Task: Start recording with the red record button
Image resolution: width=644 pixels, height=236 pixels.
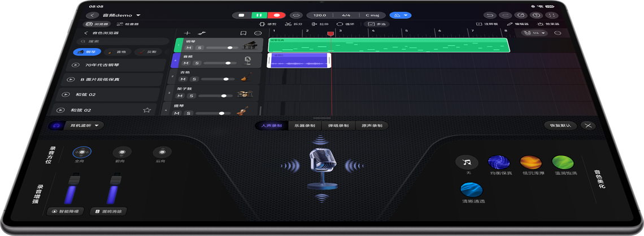Action: [277, 15]
